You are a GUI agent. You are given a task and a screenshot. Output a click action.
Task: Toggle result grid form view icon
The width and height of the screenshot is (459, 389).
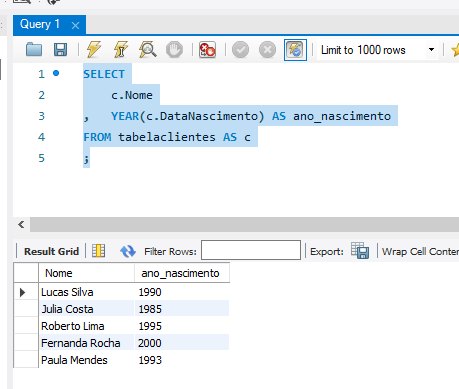click(x=98, y=251)
